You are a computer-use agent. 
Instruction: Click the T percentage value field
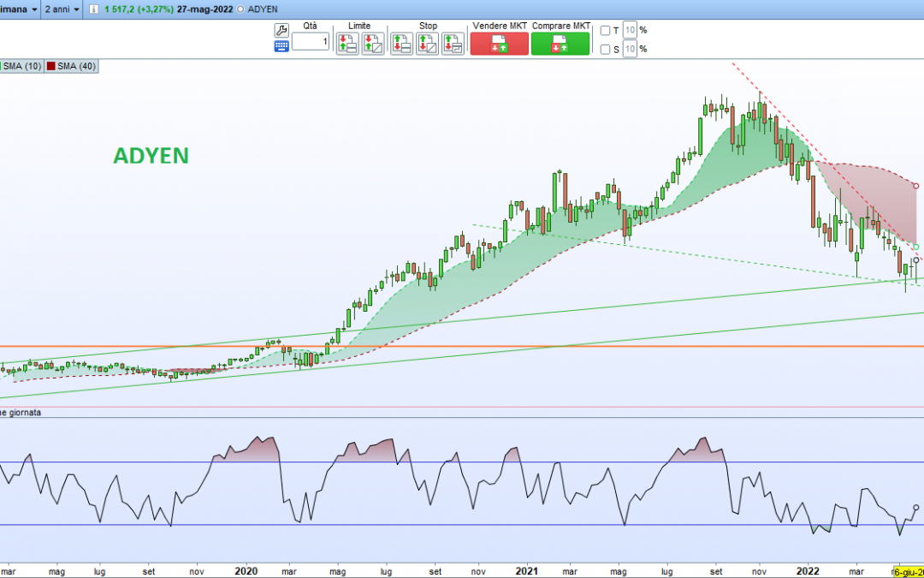tap(630, 30)
